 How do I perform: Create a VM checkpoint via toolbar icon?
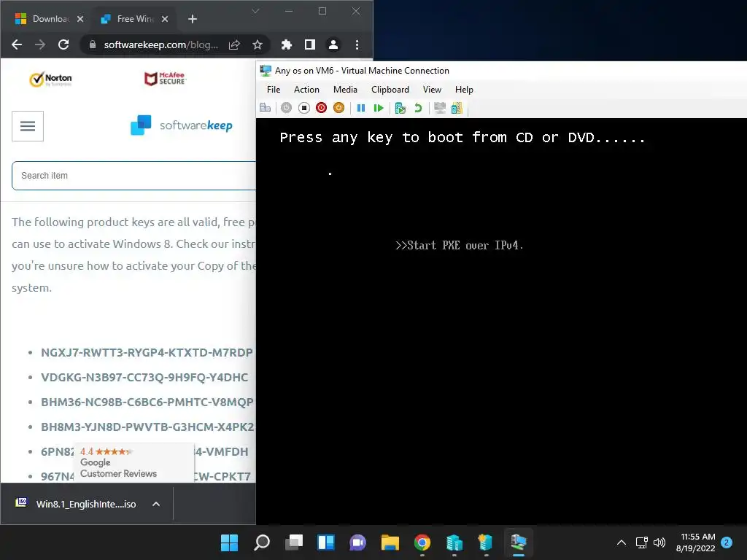tap(400, 108)
